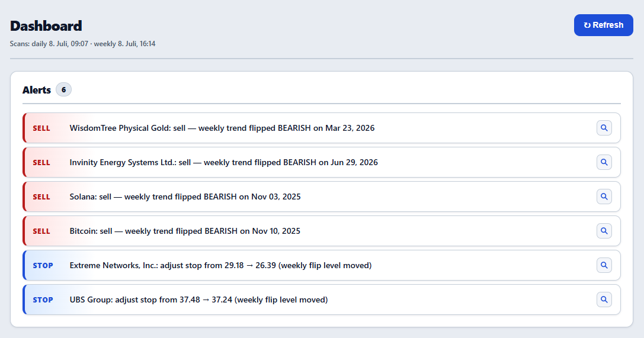This screenshot has height=338, width=644.
Task: Click the SELL tag on Solana row
Action: 41,197
